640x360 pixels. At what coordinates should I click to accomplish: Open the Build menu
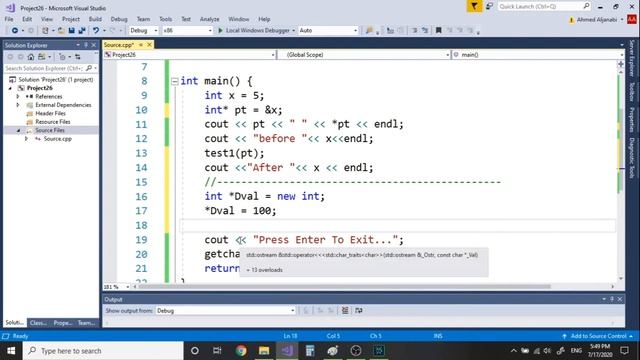pyautogui.click(x=95, y=19)
